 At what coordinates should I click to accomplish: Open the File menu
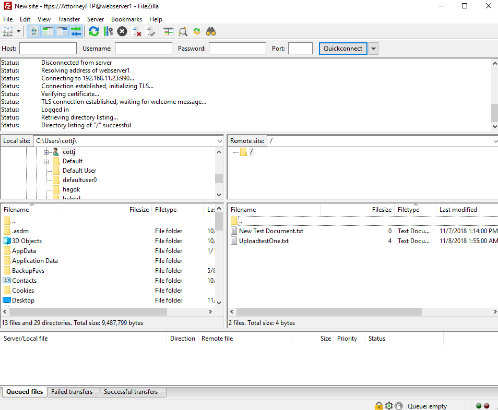tap(8, 19)
